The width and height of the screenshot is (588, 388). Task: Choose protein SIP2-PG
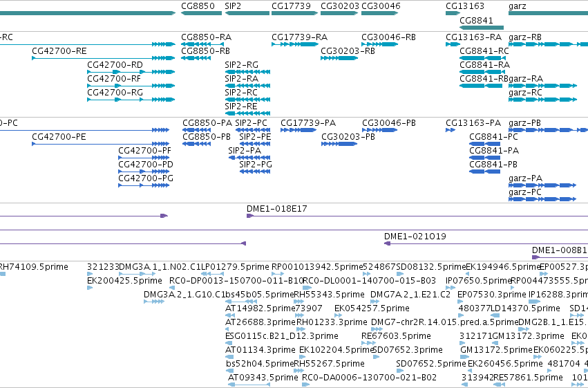pyautogui.click(x=255, y=172)
